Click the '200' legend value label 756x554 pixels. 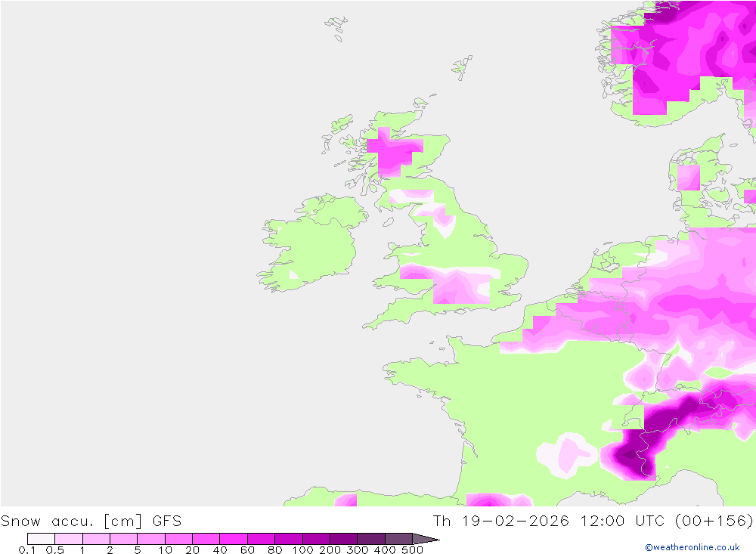point(330,550)
